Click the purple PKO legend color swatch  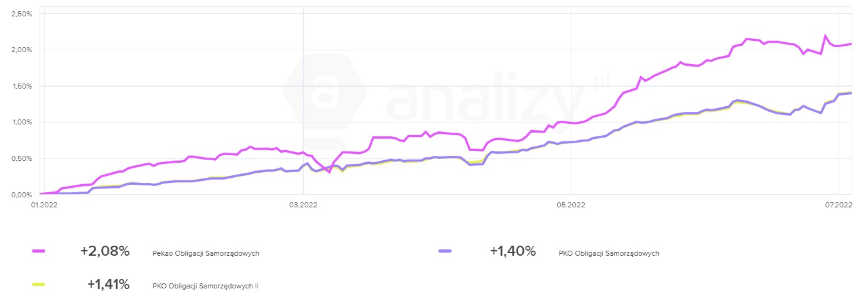pyautogui.click(x=443, y=251)
